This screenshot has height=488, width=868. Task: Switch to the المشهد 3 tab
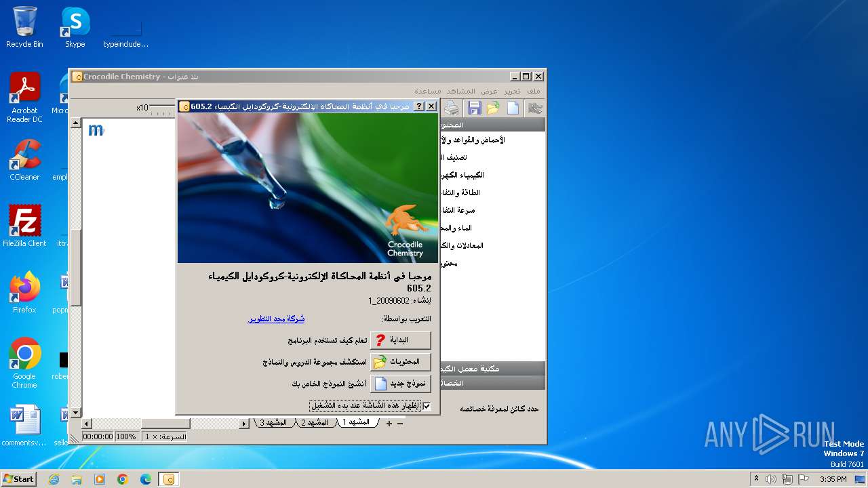coord(273,423)
